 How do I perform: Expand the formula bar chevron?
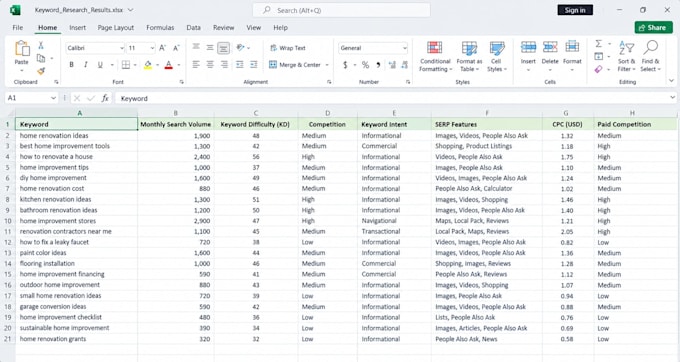pyautogui.click(x=672, y=98)
